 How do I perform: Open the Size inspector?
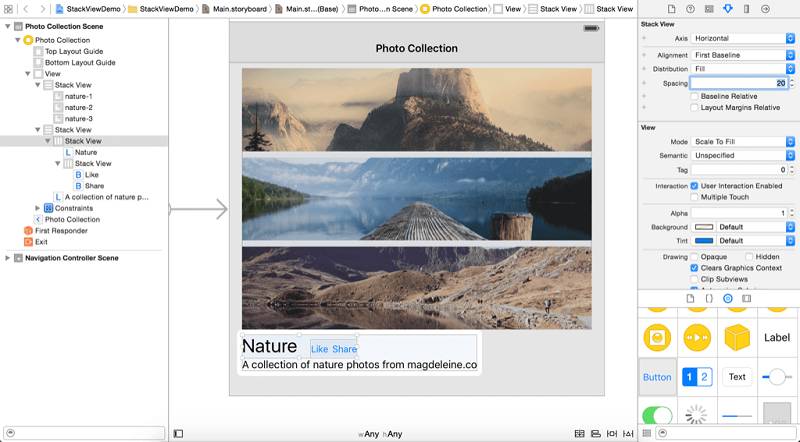click(746, 9)
